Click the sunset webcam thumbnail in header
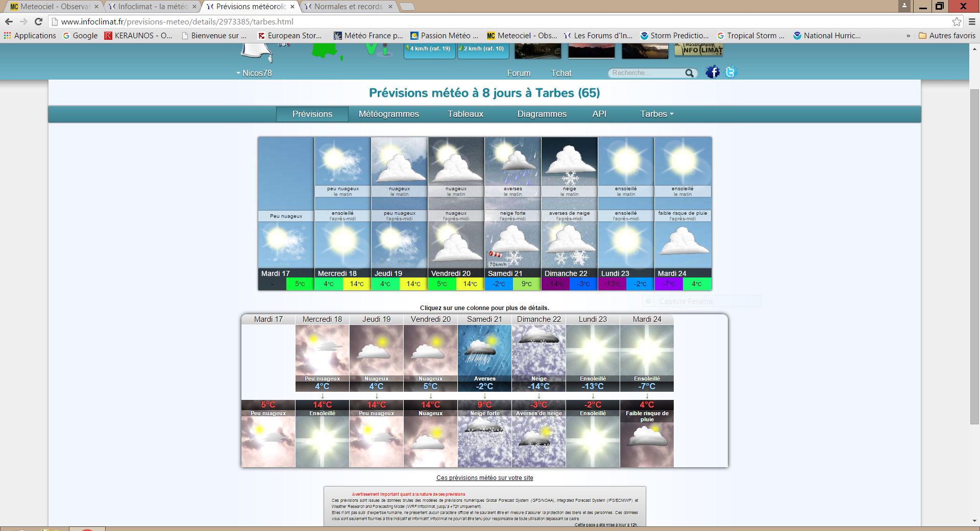The height and width of the screenshot is (531, 980). pyautogui.click(x=591, y=50)
